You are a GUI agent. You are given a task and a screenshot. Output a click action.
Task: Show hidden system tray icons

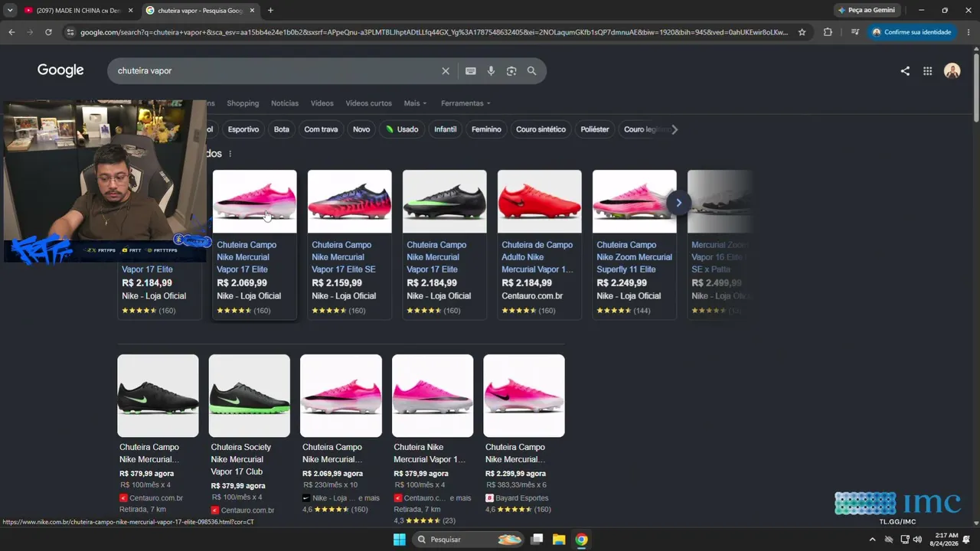click(x=872, y=540)
